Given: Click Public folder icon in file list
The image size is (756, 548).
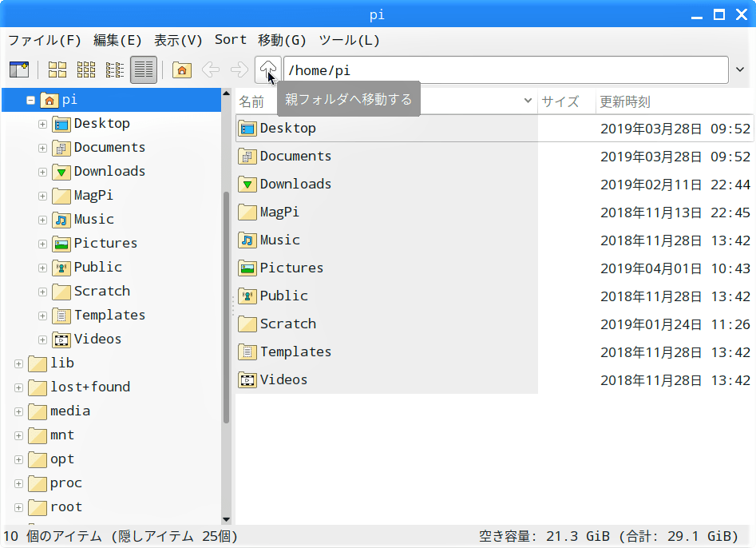Looking at the screenshot, I should [247, 296].
